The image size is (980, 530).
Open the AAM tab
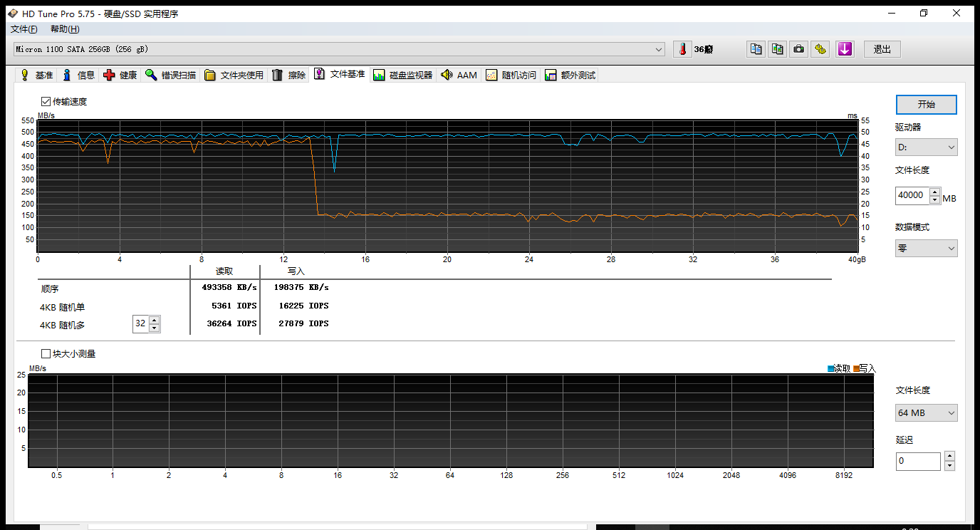tap(459, 75)
